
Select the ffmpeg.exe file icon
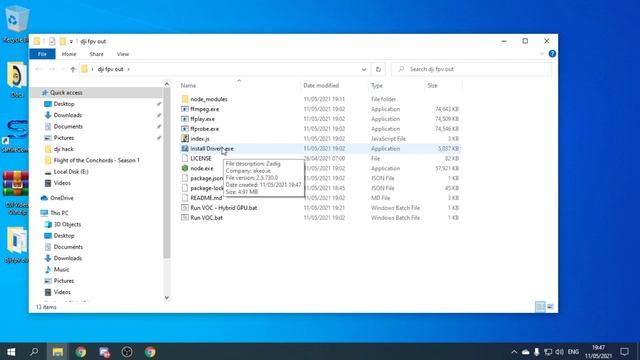(185, 109)
